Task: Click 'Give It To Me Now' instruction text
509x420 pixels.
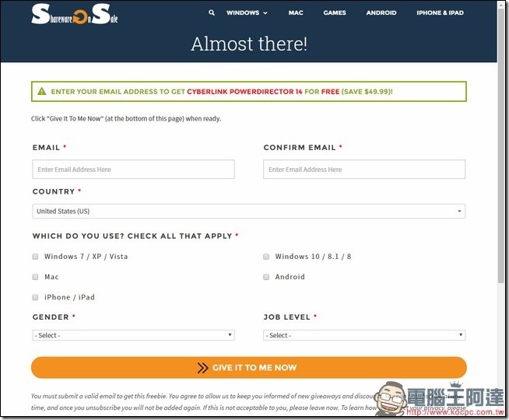Action: [x=75, y=119]
